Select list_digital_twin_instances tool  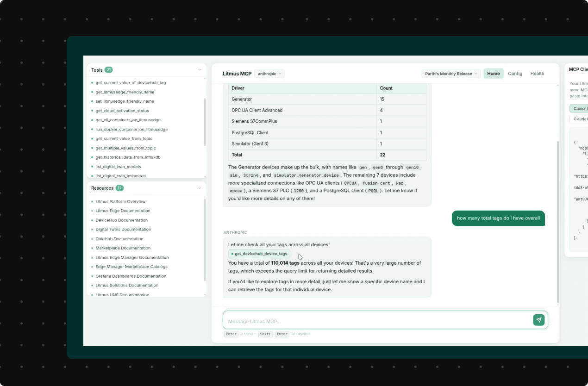(x=120, y=176)
